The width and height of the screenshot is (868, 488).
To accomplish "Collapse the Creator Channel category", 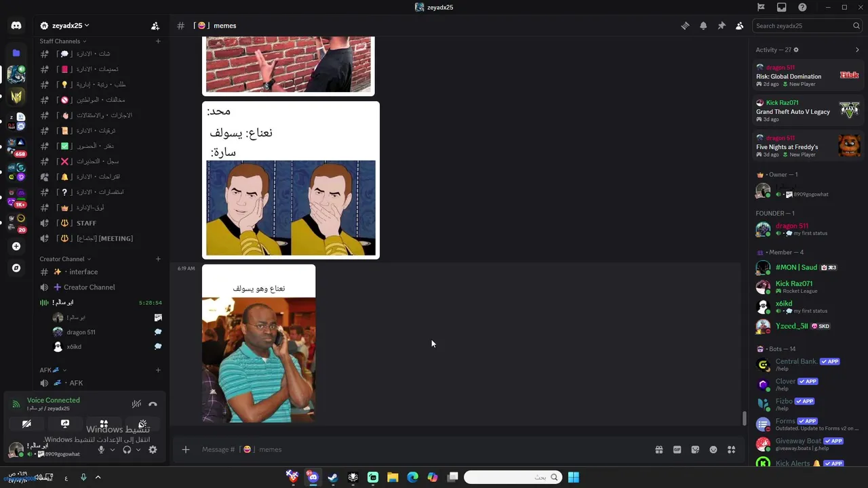I will click(x=65, y=259).
